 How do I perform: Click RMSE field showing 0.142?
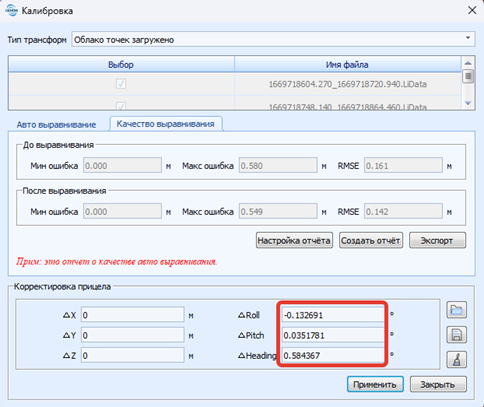403,212
